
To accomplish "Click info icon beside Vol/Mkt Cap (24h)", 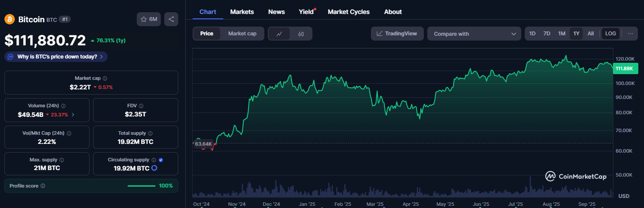I will (69, 133).
